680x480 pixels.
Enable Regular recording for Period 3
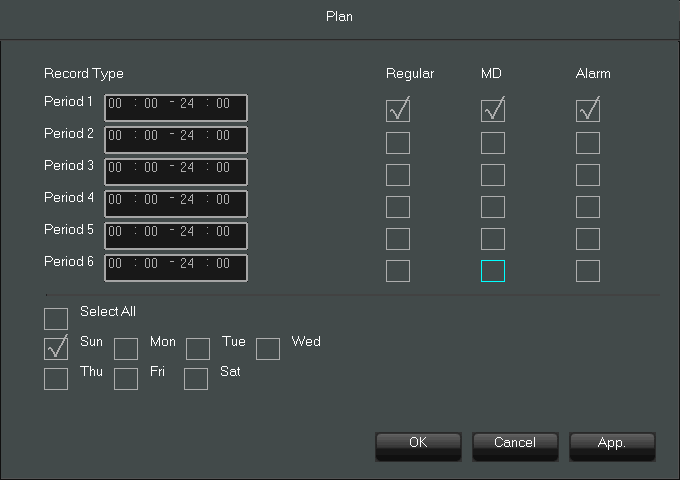[x=398, y=175]
